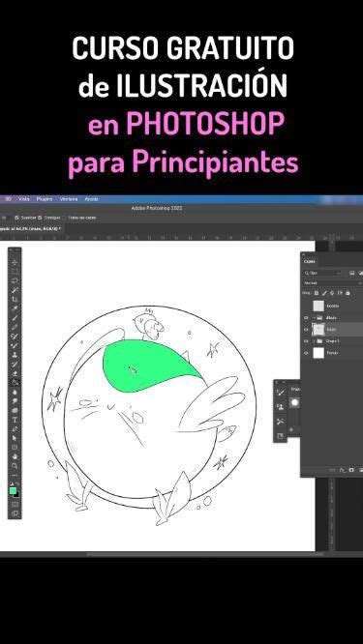Expand the Grupo 1 group arrow
This screenshot has height=644, width=363.
tap(314, 341)
